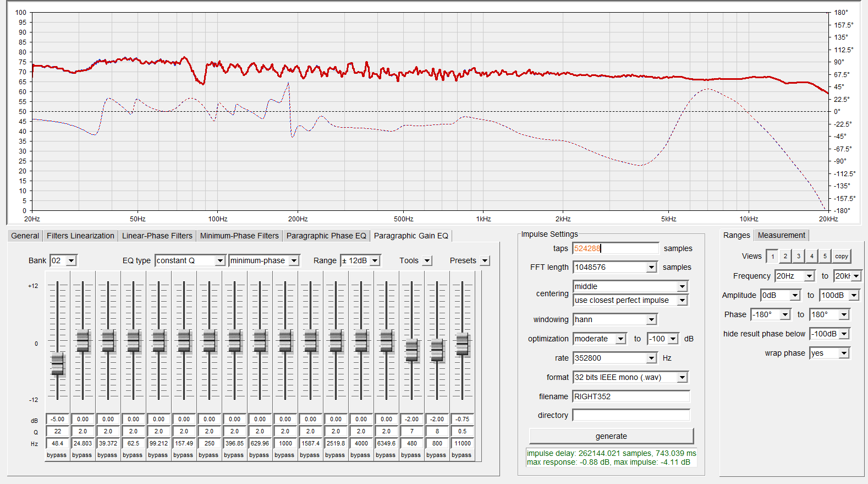Bypass the 1000 Hz EQ band
868x484 pixels.
[284, 455]
